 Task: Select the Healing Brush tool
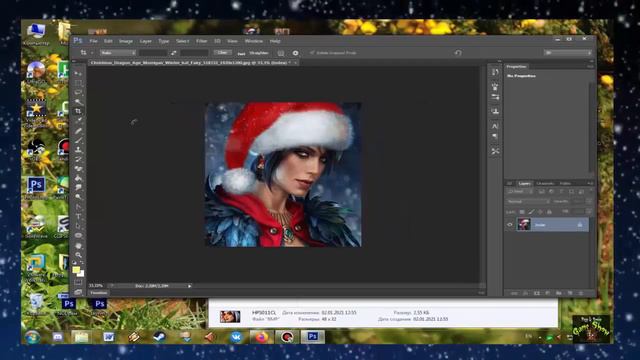(x=78, y=131)
